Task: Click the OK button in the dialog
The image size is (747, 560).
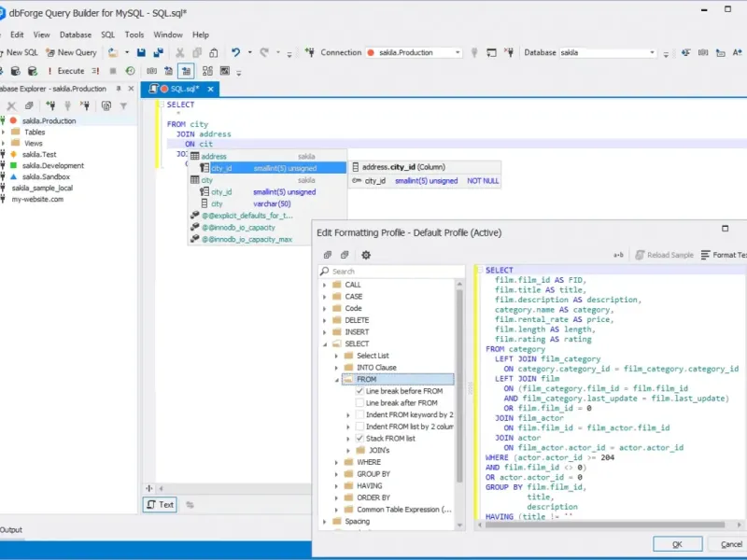Action: click(x=677, y=544)
